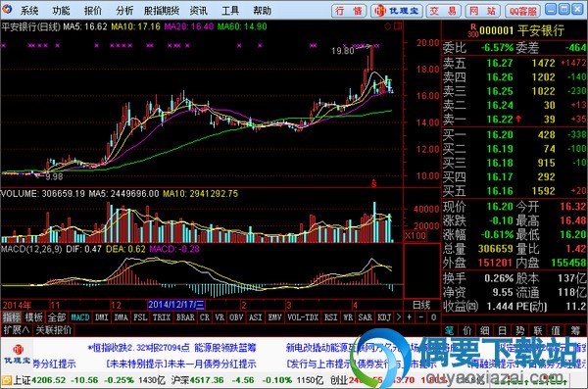Expand the 扩展 panel

17,330
